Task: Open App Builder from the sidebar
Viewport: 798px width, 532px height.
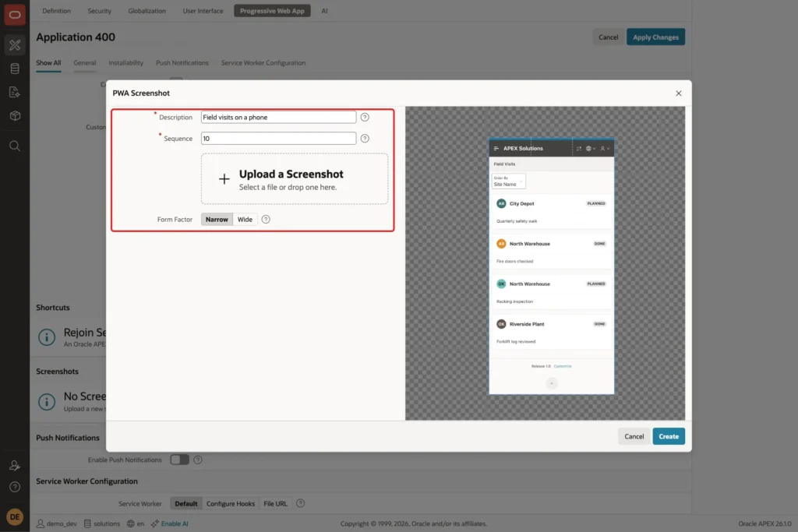Action: click(x=15, y=45)
